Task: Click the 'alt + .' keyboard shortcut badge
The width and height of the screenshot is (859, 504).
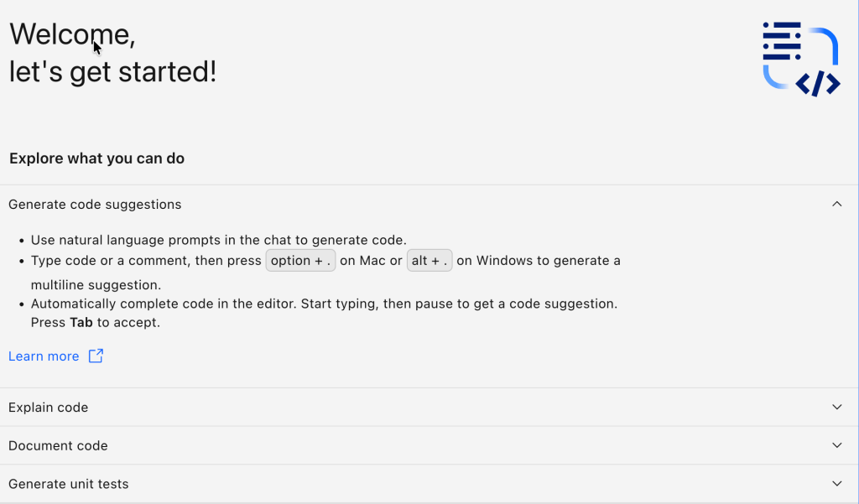Action: click(429, 261)
